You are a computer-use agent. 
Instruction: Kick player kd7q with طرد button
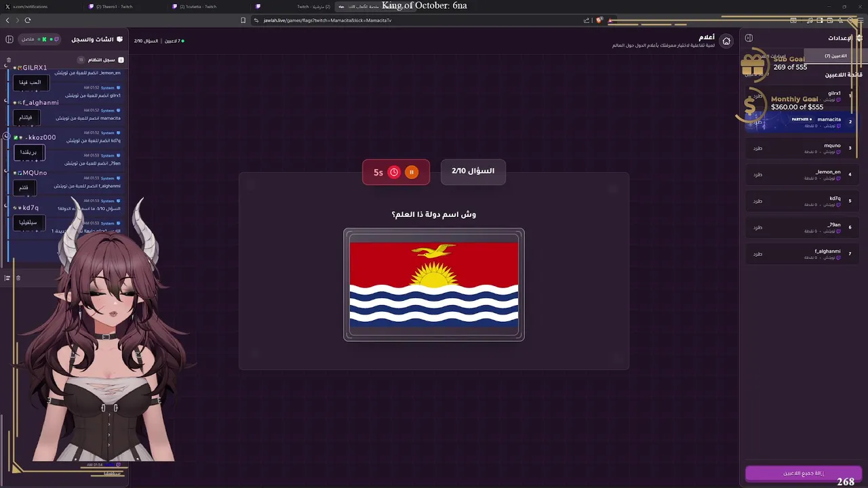click(x=757, y=201)
